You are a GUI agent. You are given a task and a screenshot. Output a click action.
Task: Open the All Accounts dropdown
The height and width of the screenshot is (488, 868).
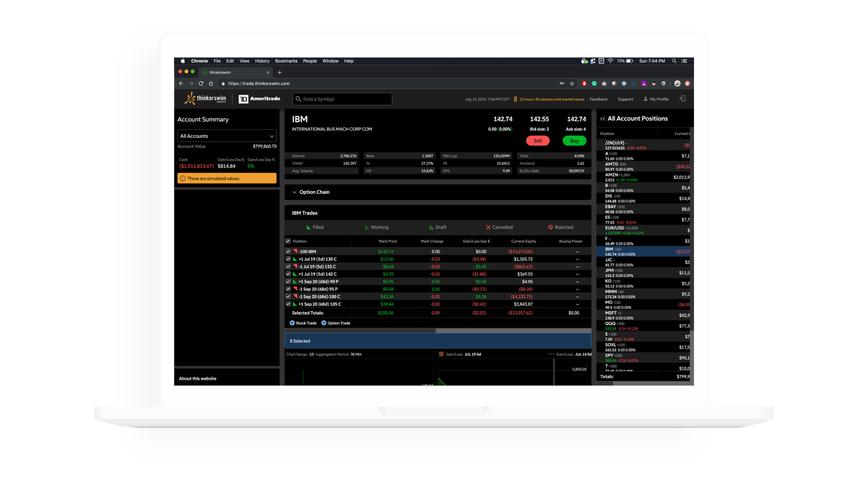[227, 136]
